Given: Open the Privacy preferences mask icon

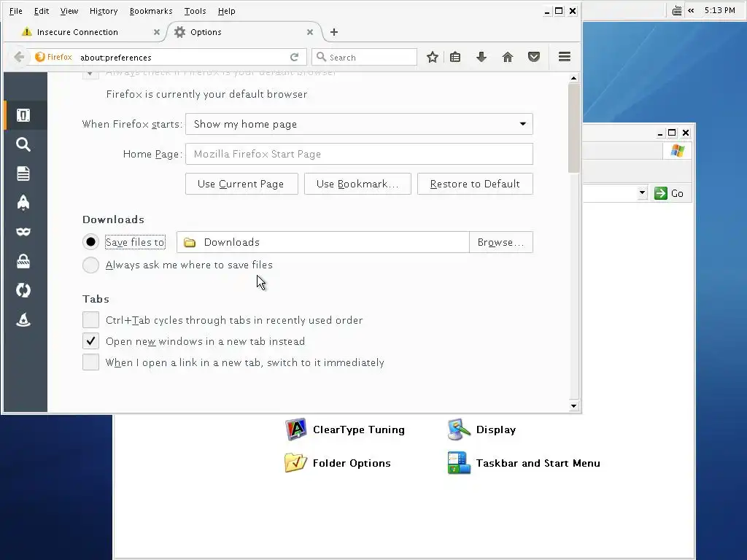Looking at the screenshot, I should [23, 232].
